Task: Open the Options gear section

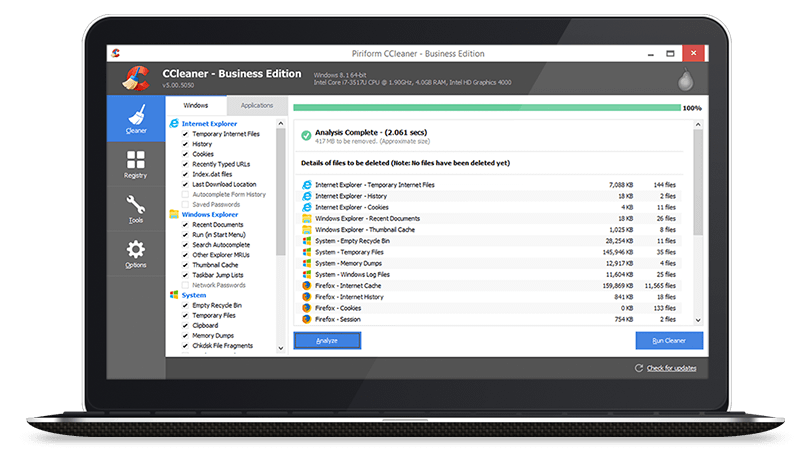Action: click(x=136, y=254)
